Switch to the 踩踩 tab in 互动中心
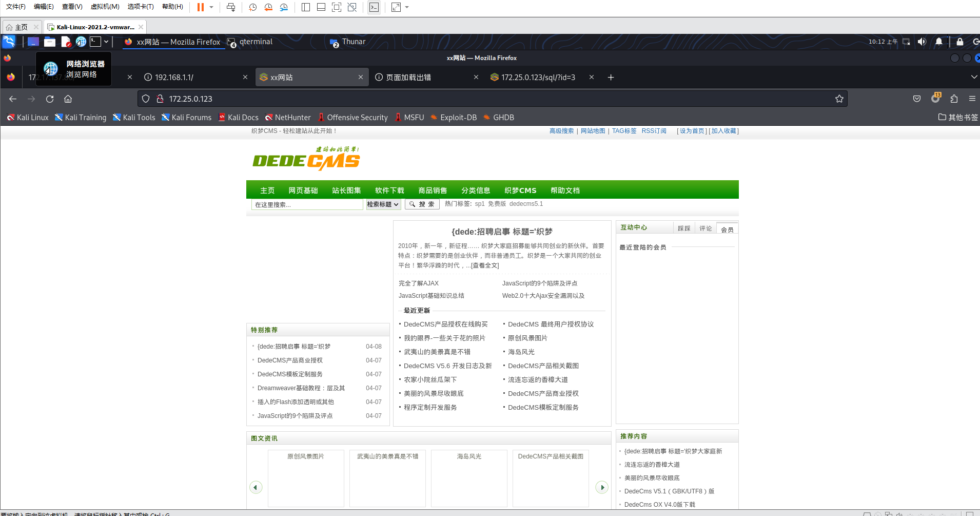This screenshot has height=516, width=980. (684, 228)
